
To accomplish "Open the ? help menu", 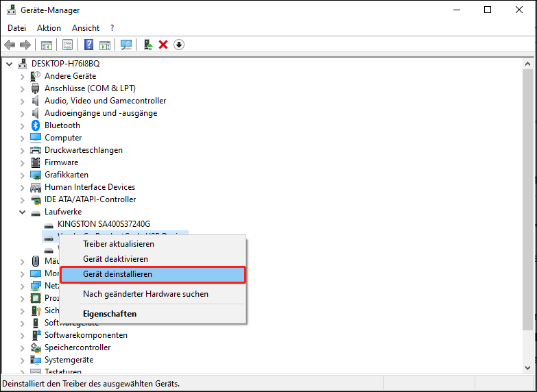I will 112,28.
